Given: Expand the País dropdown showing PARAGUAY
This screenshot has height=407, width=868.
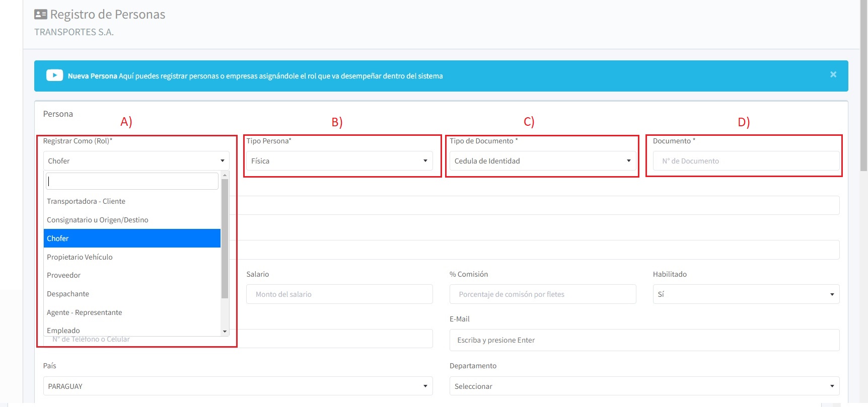Looking at the screenshot, I should click(x=238, y=386).
